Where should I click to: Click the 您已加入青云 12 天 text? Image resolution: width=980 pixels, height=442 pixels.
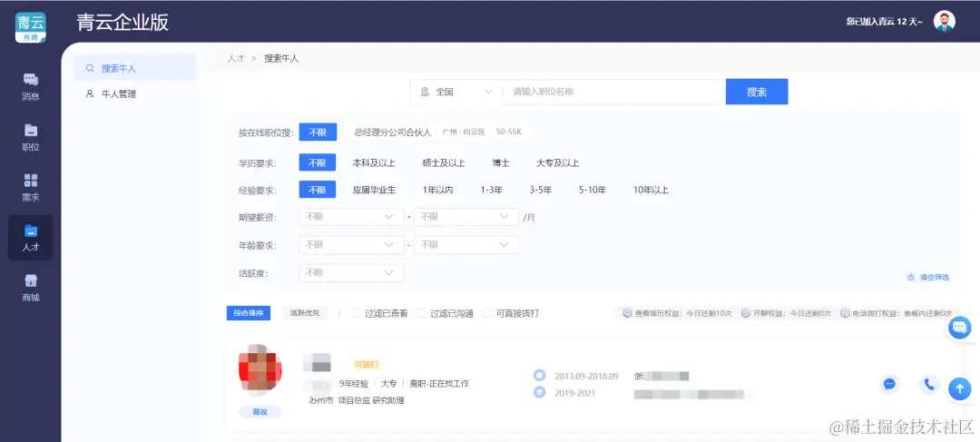point(884,21)
